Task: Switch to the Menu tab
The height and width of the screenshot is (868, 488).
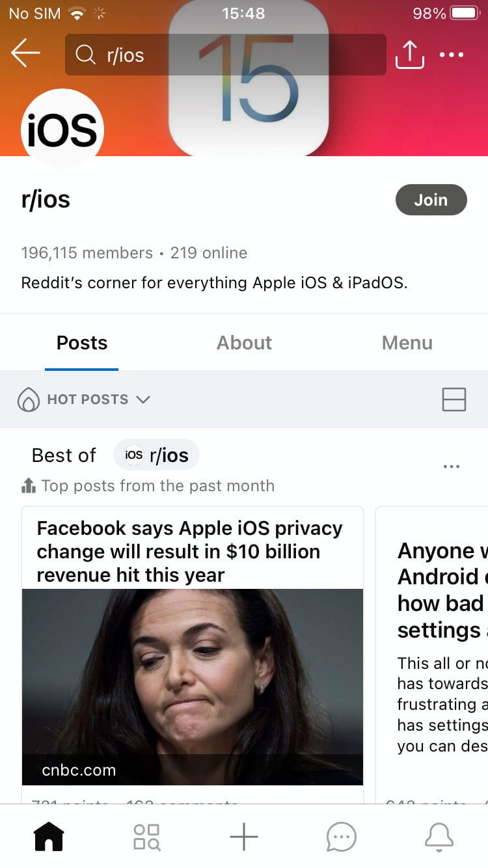Action: pyautogui.click(x=407, y=343)
